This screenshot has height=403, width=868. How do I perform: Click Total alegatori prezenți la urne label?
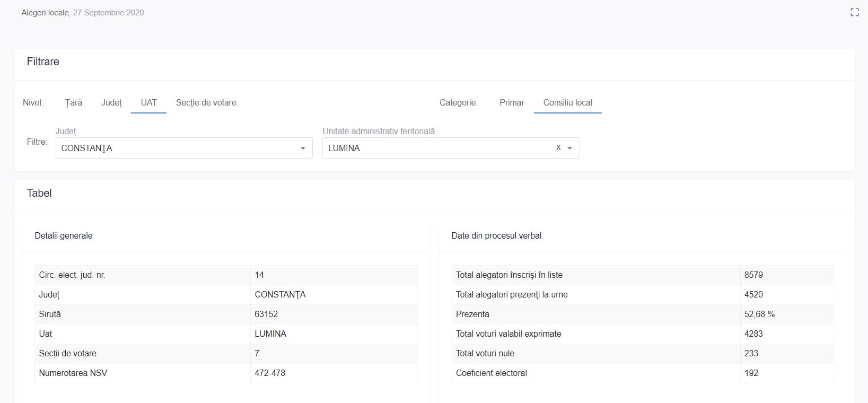coord(512,294)
